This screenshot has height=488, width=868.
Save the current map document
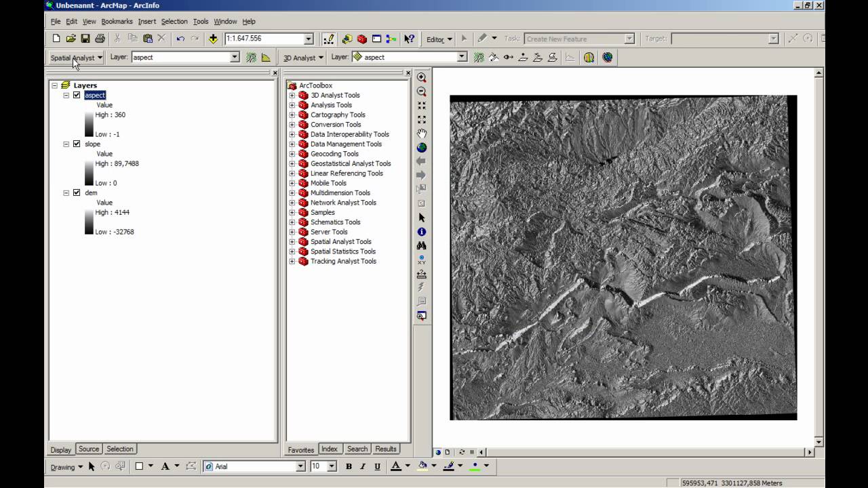85,39
